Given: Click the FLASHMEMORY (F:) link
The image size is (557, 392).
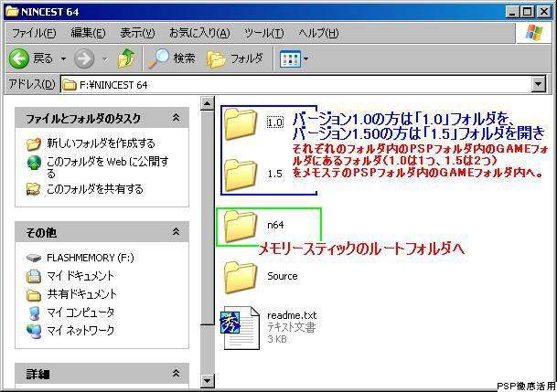Looking at the screenshot, I should [x=91, y=258].
